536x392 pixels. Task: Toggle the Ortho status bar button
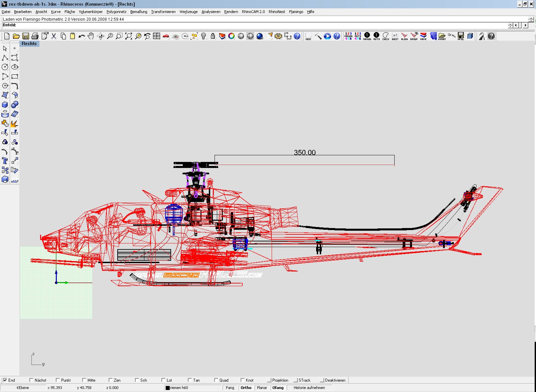pos(246,388)
